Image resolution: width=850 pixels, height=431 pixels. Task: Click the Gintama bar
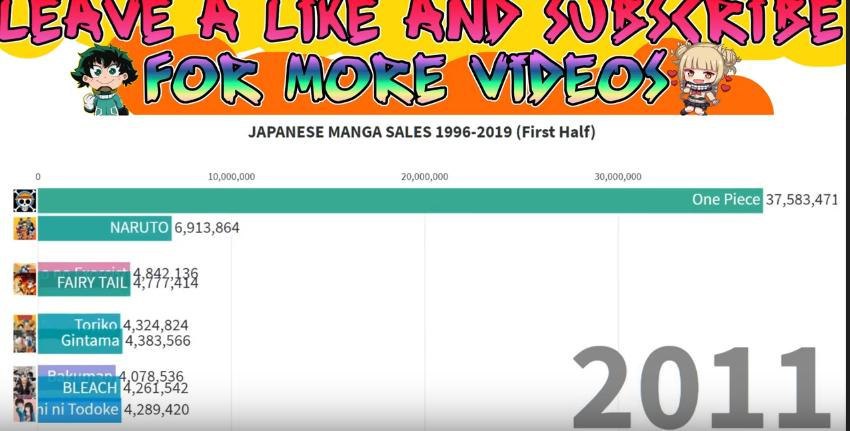click(x=80, y=342)
